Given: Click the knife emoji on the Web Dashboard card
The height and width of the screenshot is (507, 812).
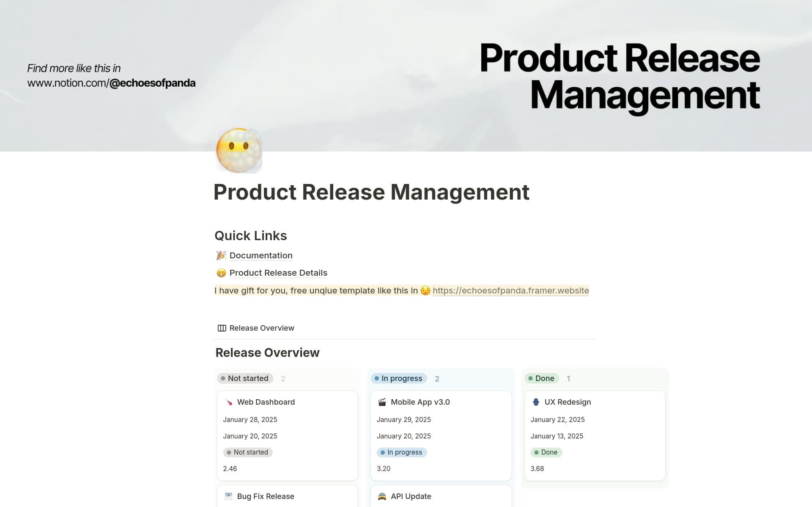Looking at the screenshot, I should (228, 402).
